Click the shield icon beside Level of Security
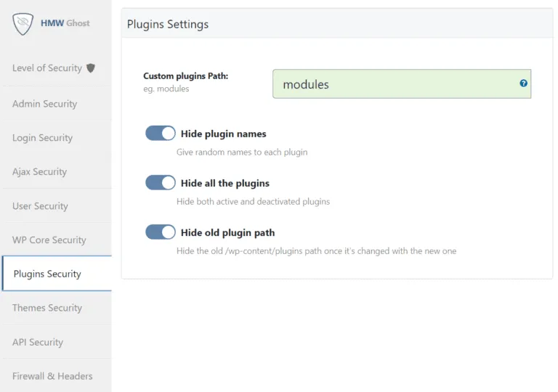This screenshot has width=558, height=392. pos(91,68)
